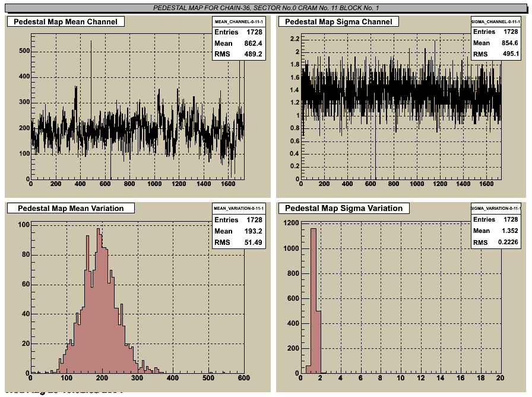Click the Mean value 193.2 in stats
The image size is (532, 397).
coord(253,231)
